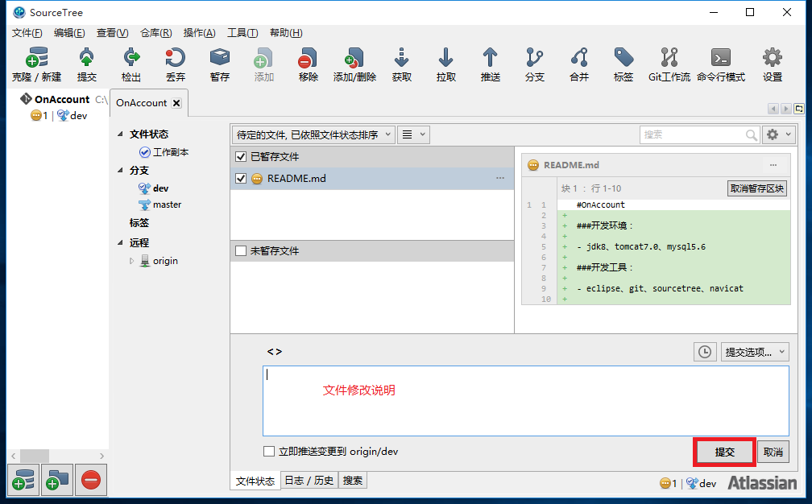This screenshot has height=504, width=812.
Task: Collapse the 分支 tree section
Action: [x=120, y=170]
